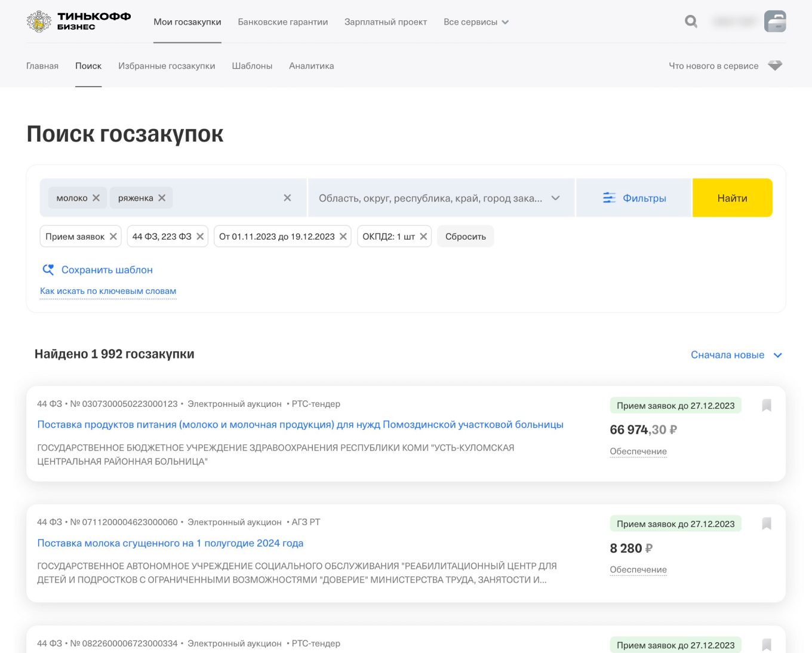Open the Аналитика section
This screenshot has height=653, width=812.
pos(311,66)
